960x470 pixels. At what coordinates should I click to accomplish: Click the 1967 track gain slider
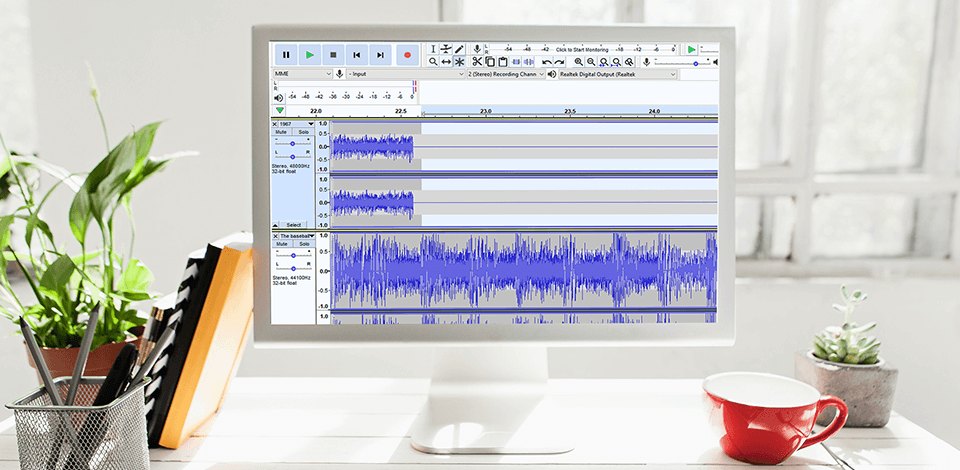pyautogui.click(x=293, y=143)
